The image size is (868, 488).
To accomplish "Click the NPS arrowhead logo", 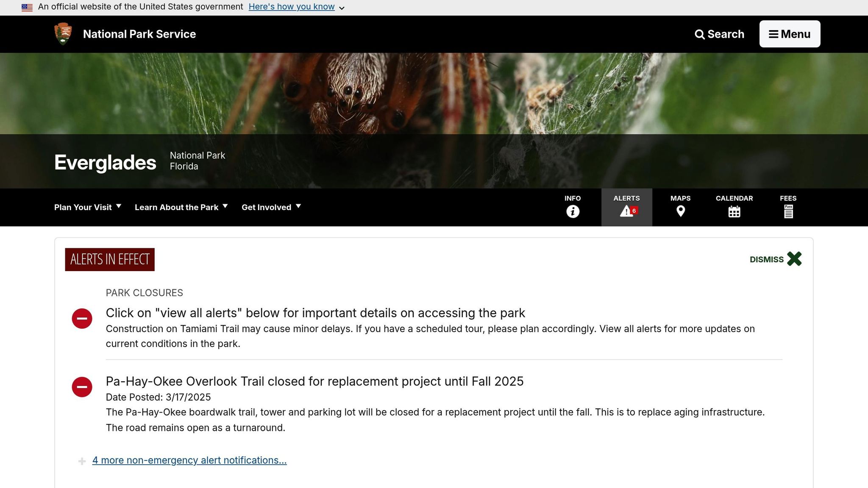I will point(63,34).
